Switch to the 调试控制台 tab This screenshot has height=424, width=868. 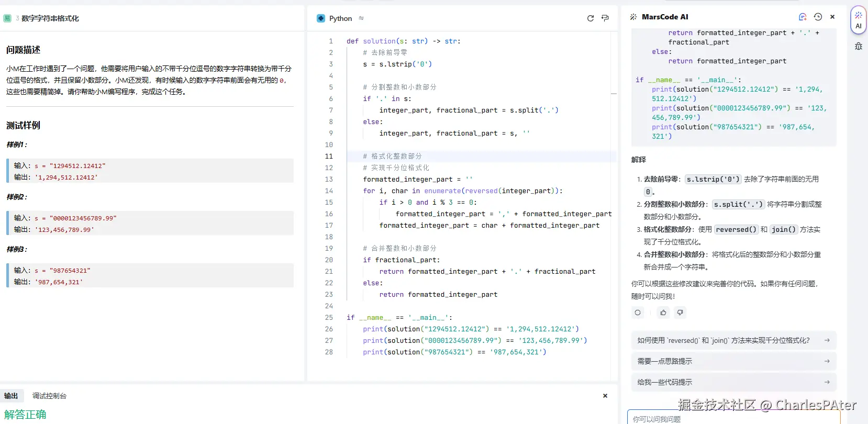(x=49, y=396)
